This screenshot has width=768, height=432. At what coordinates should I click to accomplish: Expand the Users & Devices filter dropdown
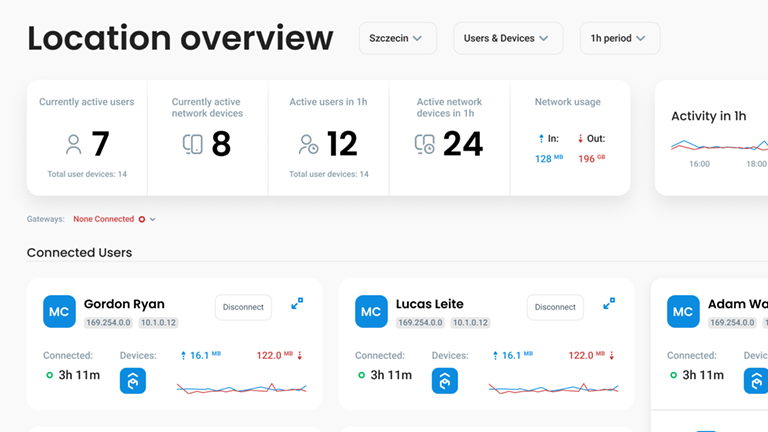[x=505, y=38]
